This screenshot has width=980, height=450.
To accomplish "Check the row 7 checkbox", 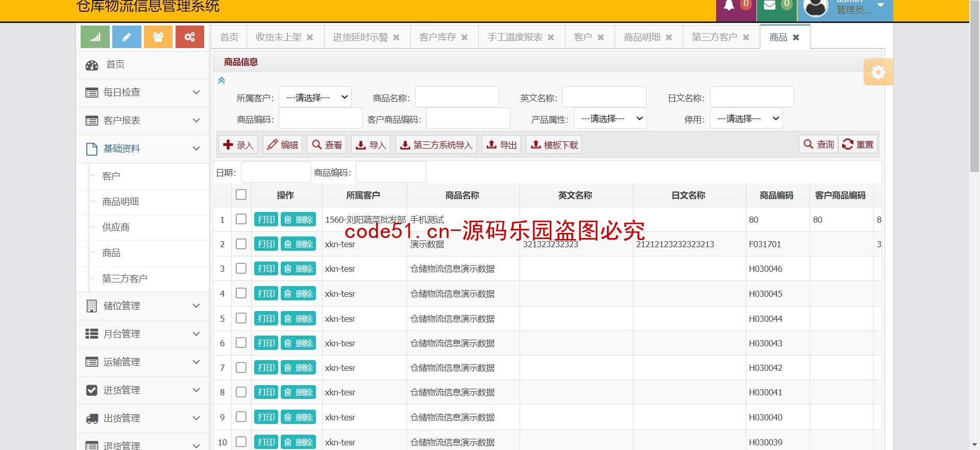I will pos(241,367).
